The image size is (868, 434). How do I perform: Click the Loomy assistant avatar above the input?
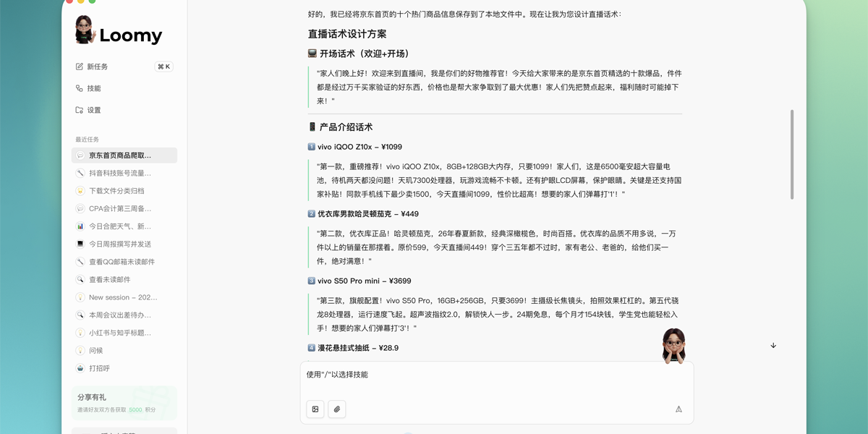[673, 345]
